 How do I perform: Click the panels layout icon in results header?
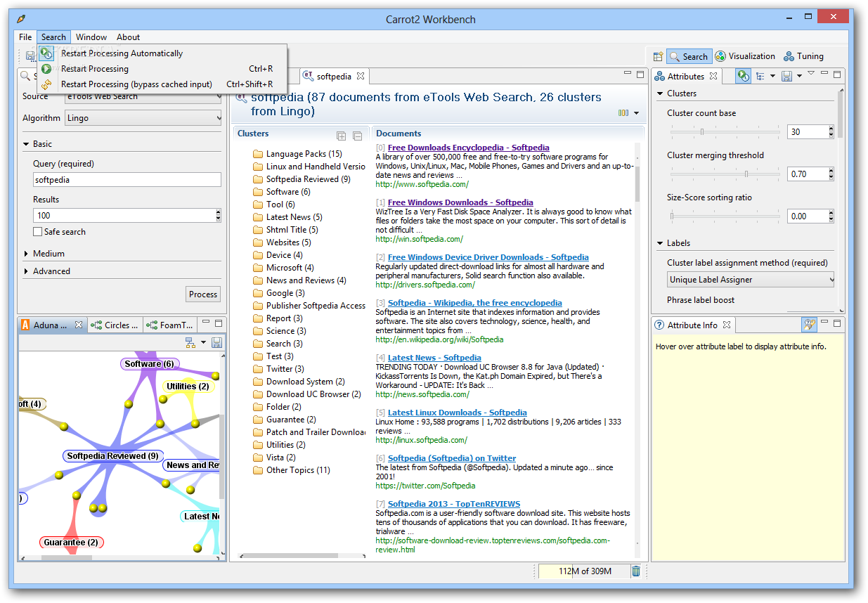[623, 113]
